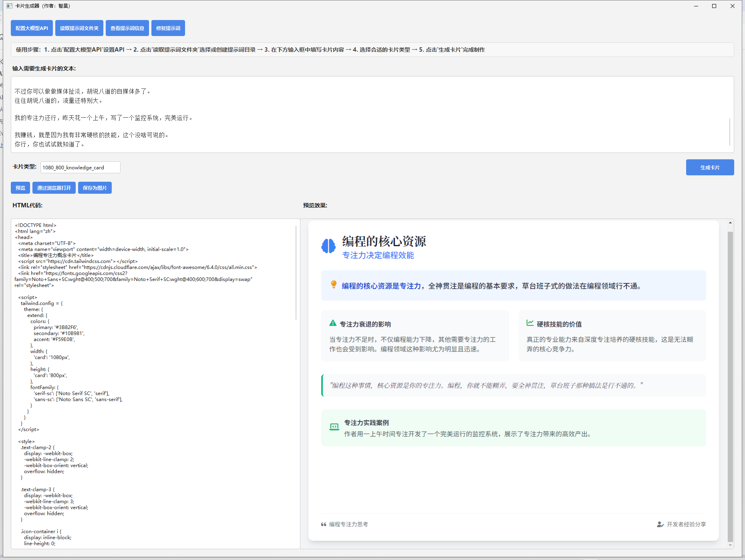Click the brain icon beside 编程的核心资源

(x=328, y=246)
